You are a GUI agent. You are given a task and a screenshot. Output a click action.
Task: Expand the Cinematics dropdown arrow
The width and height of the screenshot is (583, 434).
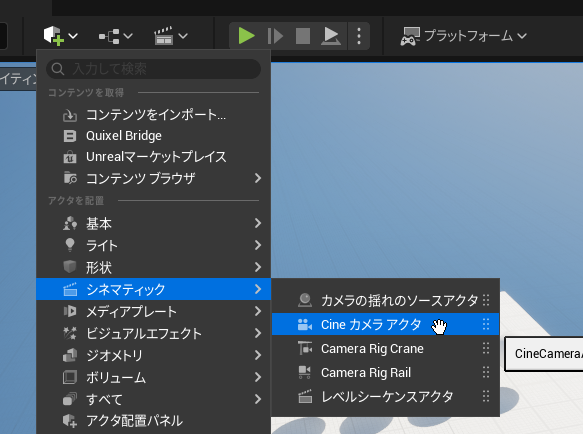pos(183,36)
